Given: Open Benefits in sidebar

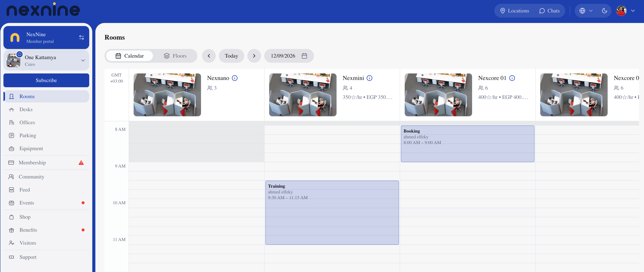Looking at the screenshot, I should click(x=46, y=230).
